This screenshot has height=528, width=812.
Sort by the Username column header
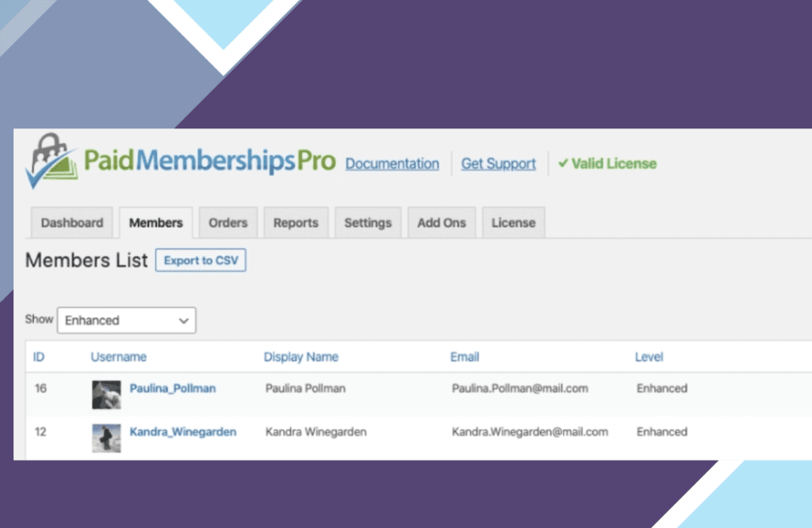[118, 357]
